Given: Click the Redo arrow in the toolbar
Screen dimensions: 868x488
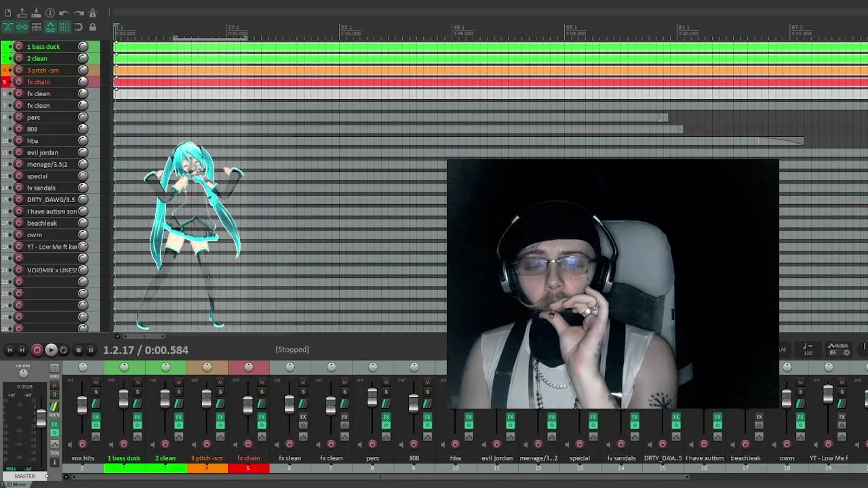Looking at the screenshot, I should click(x=79, y=13).
